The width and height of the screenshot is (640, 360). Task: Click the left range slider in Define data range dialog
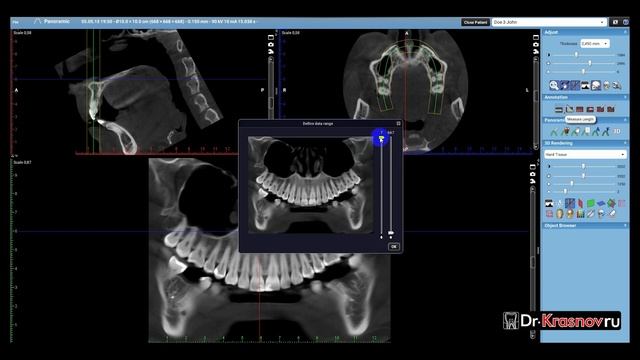(381, 186)
